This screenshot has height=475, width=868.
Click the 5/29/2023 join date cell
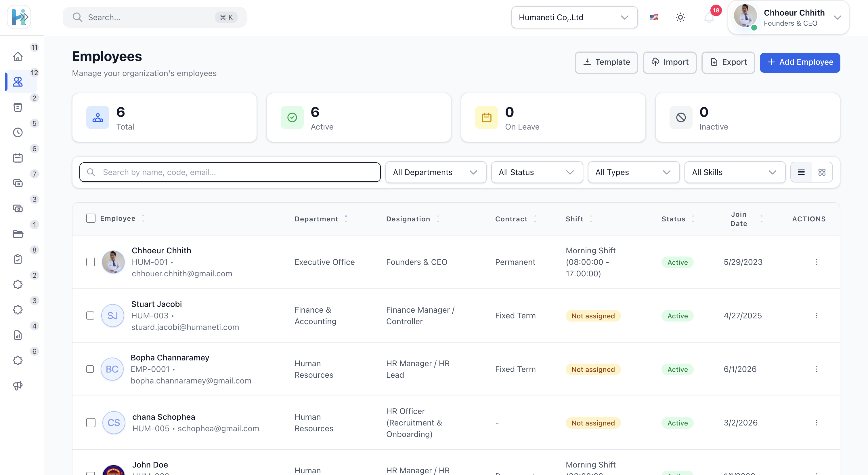click(743, 262)
